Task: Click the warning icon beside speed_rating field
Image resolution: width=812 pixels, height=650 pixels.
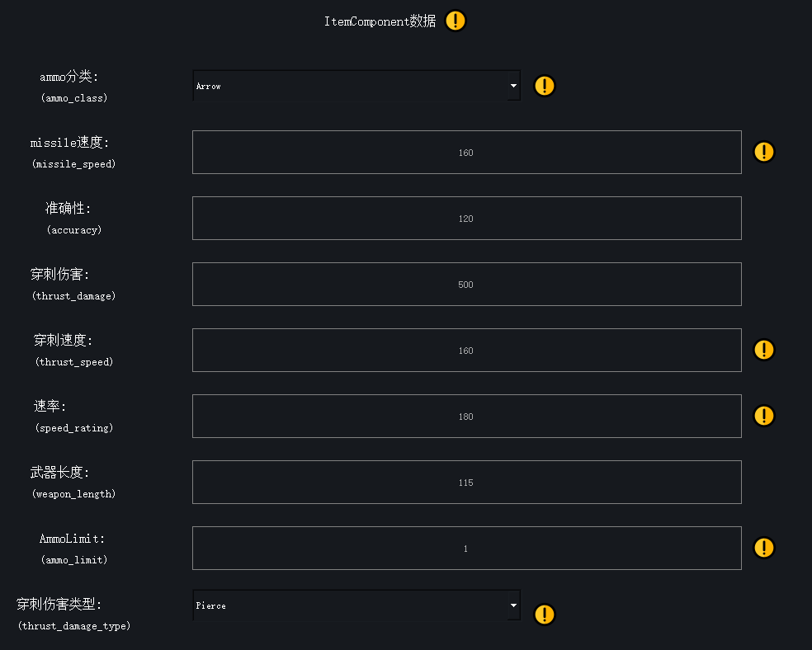Action: click(x=764, y=416)
